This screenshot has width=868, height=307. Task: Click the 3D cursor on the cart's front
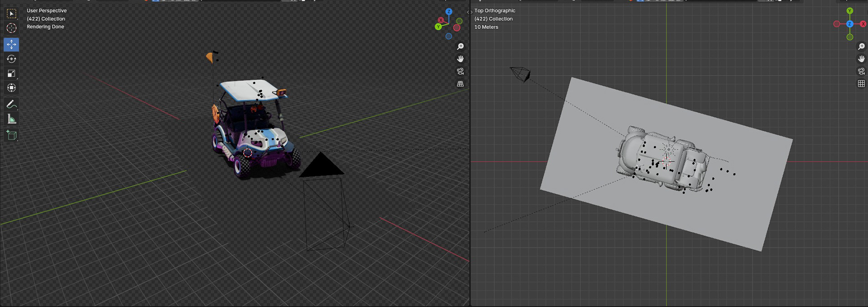(x=247, y=153)
